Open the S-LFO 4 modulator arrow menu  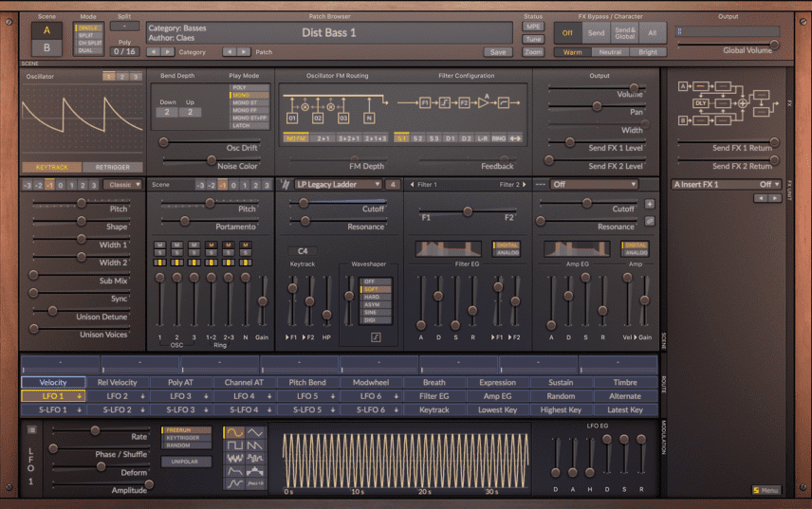(269, 409)
